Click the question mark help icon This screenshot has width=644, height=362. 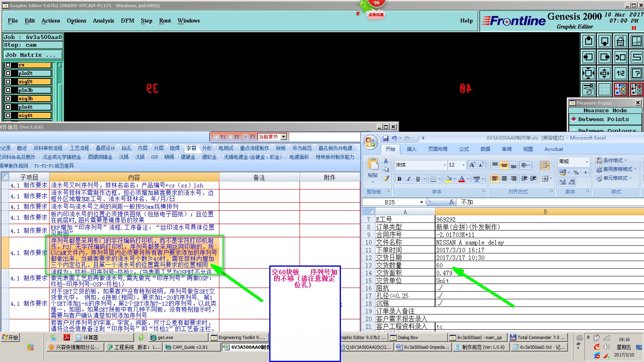point(636,73)
